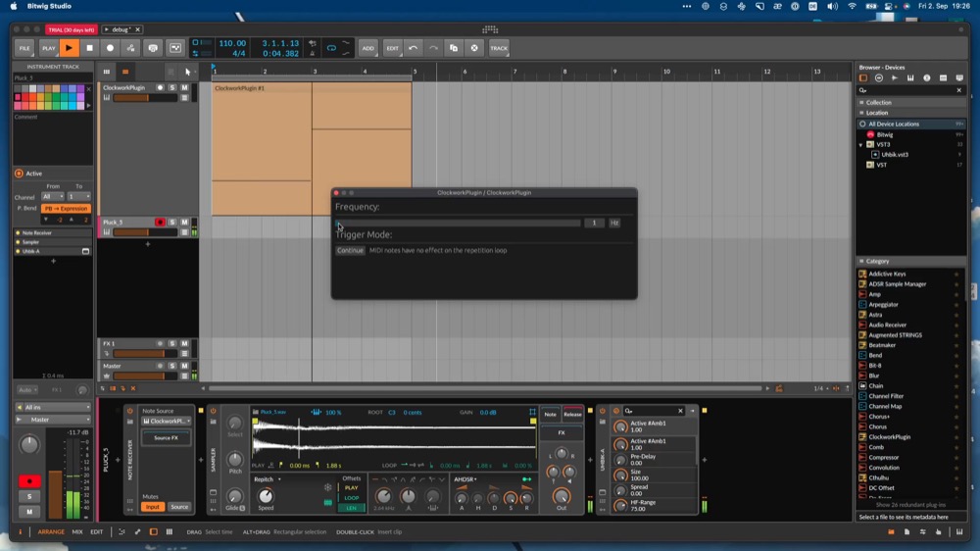Open the PLAY menu
The height and width of the screenshot is (551, 980).
pos(48,48)
